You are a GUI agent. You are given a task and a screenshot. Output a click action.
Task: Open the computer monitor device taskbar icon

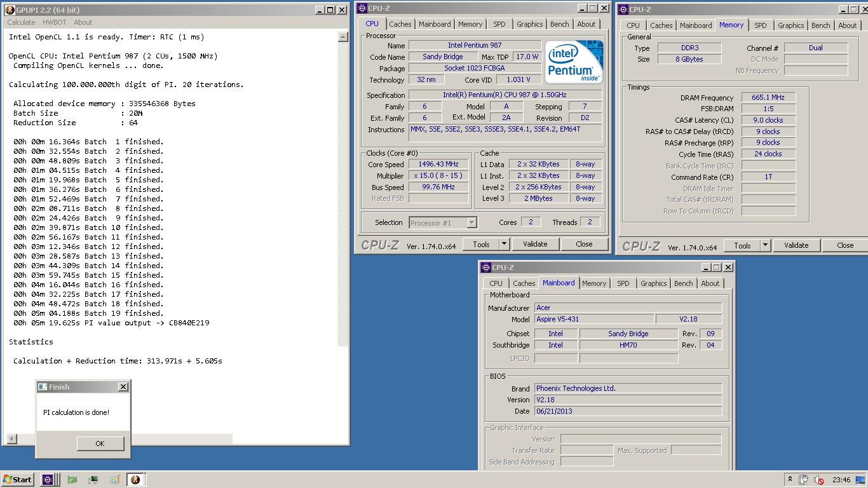point(93,480)
